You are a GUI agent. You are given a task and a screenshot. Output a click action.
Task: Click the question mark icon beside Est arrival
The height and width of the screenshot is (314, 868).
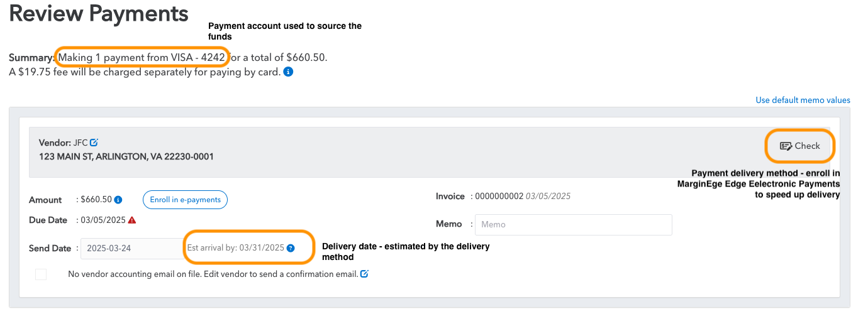[x=291, y=248]
